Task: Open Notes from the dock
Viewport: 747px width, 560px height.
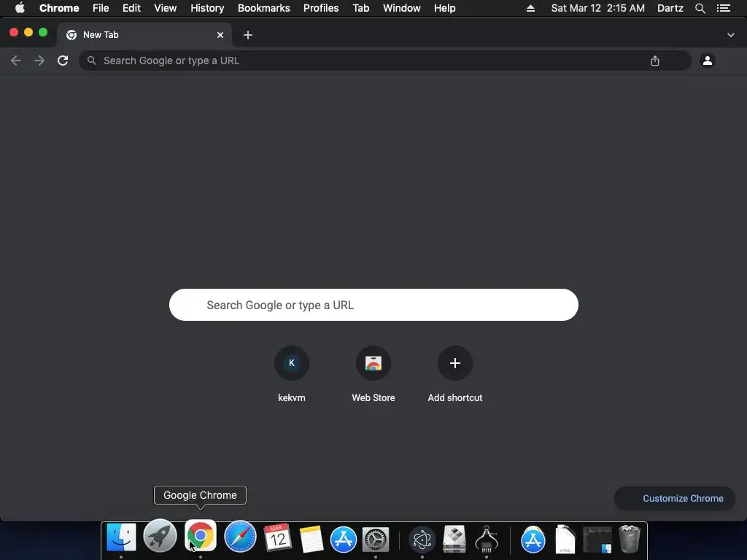Action: (311, 539)
